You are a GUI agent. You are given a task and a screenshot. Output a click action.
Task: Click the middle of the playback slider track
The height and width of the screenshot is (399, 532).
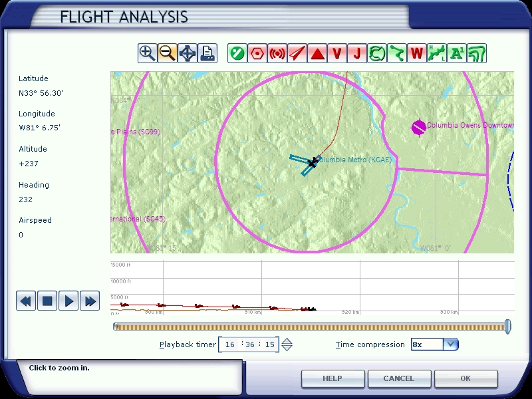tap(311, 327)
